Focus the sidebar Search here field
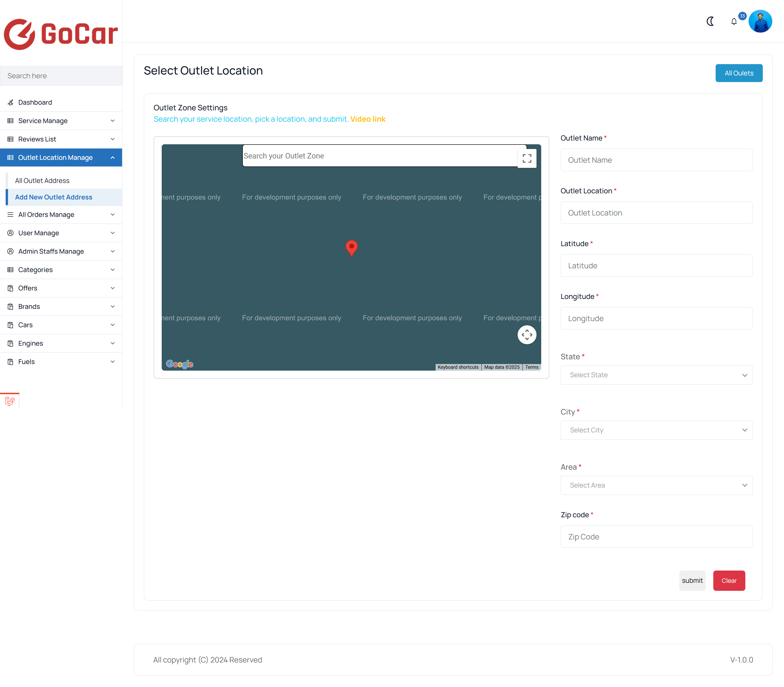This screenshot has height=687, width=784. point(61,76)
